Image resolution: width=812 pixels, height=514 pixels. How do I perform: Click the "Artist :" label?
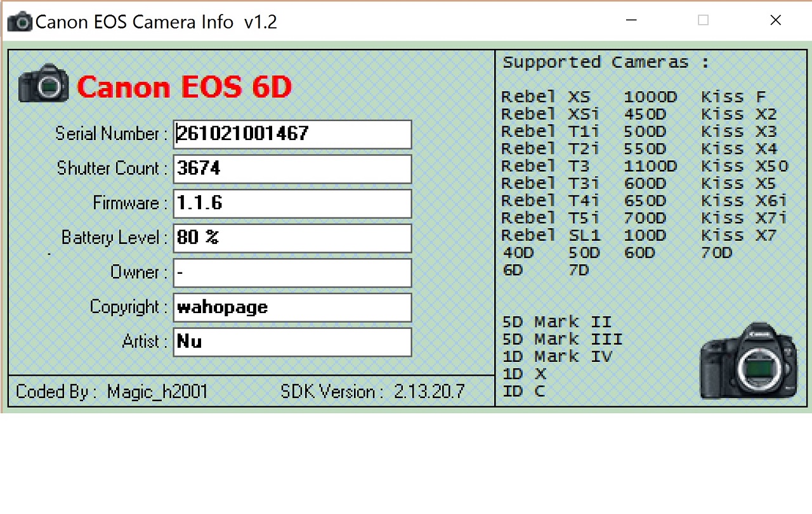pos(145,342)
